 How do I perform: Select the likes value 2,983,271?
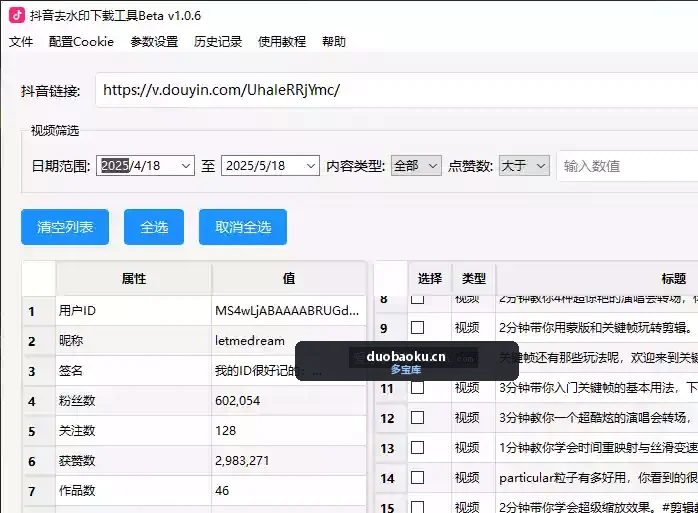(x=289, y=460)
